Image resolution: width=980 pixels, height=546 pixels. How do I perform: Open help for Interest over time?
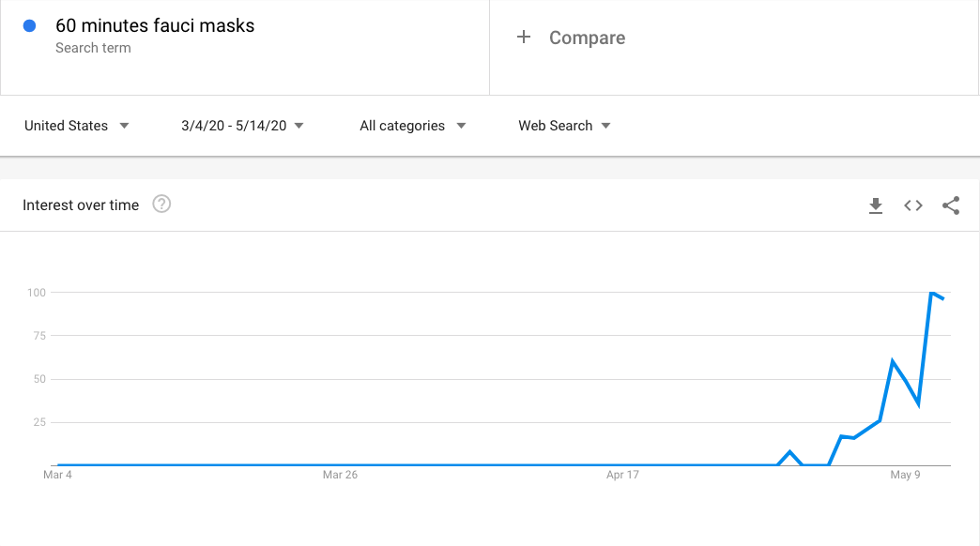tap(161, 205)
